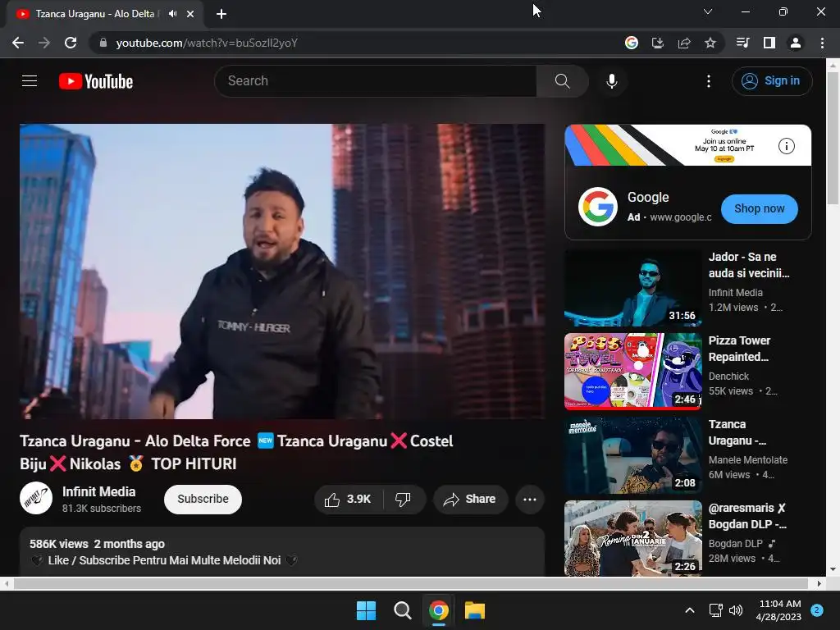Open Pizza Tower thumbnail 2:46
Screen dimensions: 840x630
click(x=633, y=372)
